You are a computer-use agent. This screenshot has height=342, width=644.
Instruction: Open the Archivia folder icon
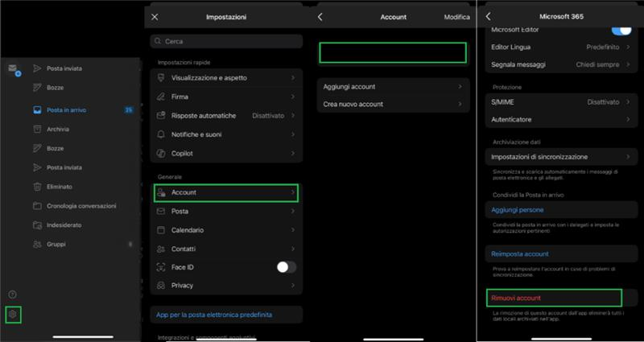(x=37, y=129)
